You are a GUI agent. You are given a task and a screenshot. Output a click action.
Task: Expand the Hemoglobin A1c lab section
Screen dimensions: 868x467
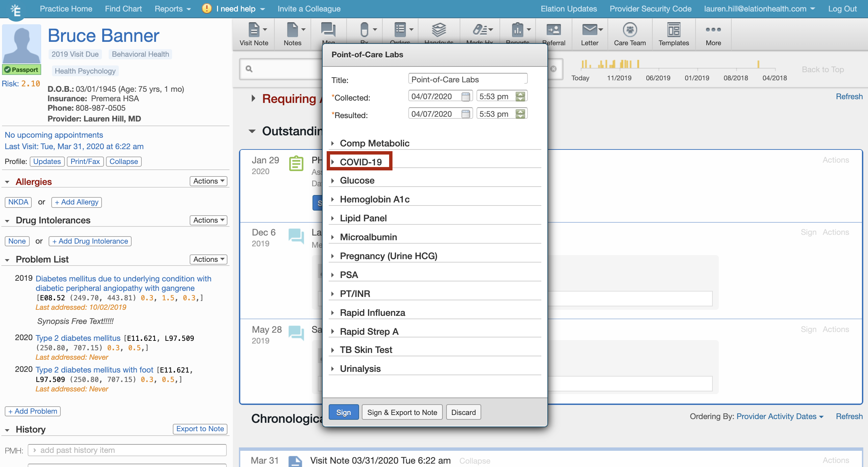[x=374, y=199]
